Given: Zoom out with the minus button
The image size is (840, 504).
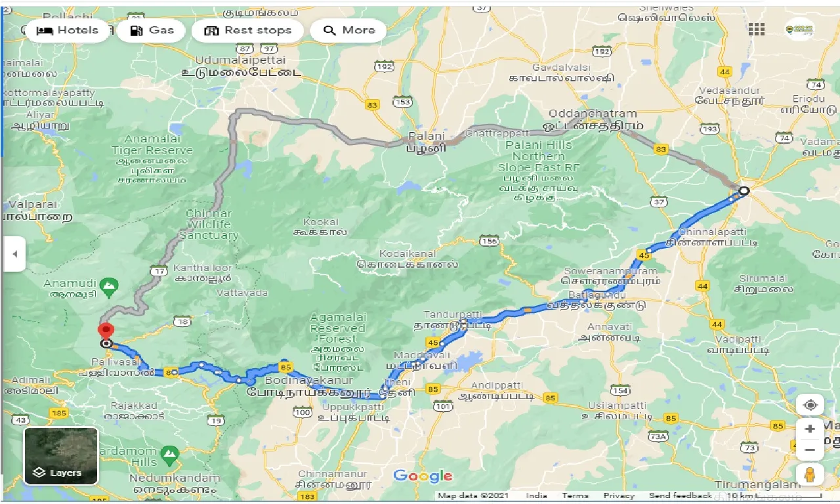Looking at the screenshot, I should tap(810, 450).
